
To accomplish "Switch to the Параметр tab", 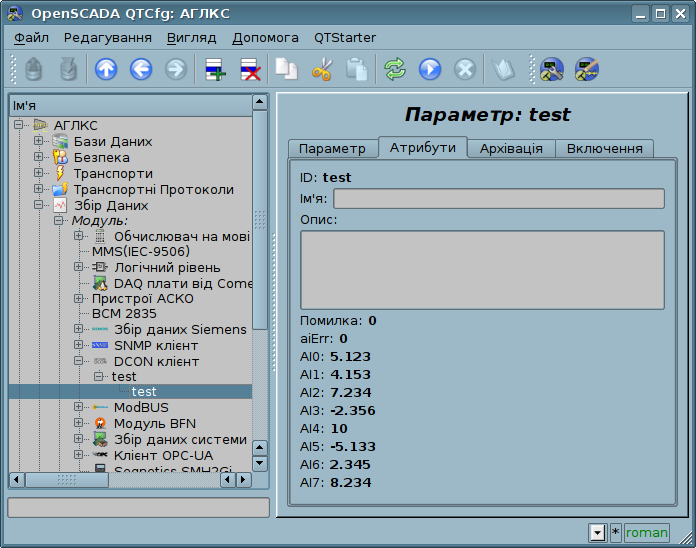I will (x=332, y=148).
